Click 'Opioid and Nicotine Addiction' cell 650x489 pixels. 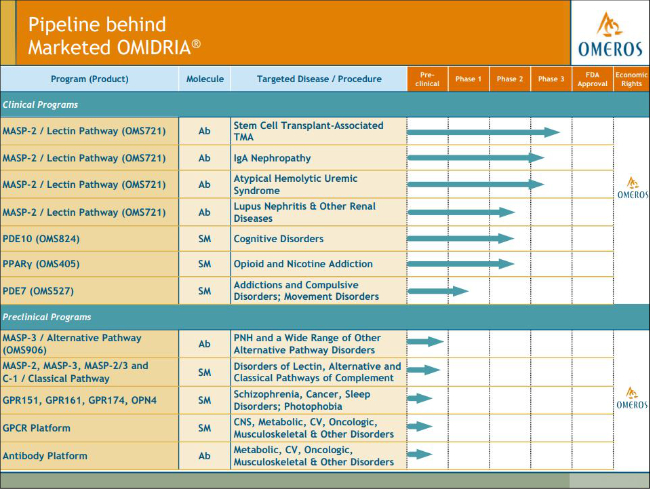pyautogui.click(x=318, y=264)
